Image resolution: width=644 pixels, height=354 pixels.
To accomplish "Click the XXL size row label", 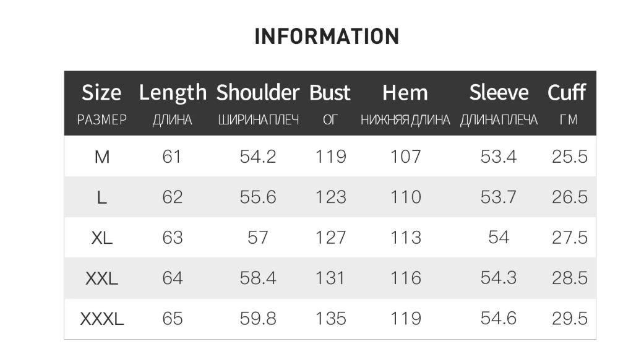I will click(102, 278).
